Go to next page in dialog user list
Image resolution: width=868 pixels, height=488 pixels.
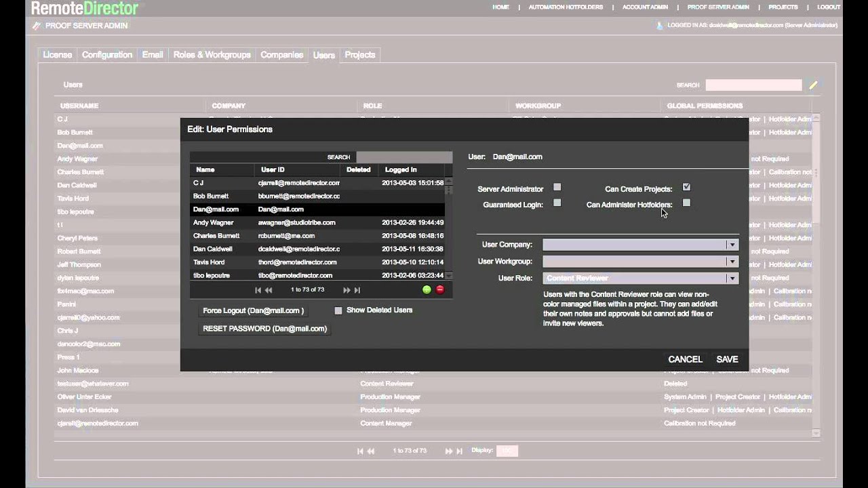coord(347,290)
